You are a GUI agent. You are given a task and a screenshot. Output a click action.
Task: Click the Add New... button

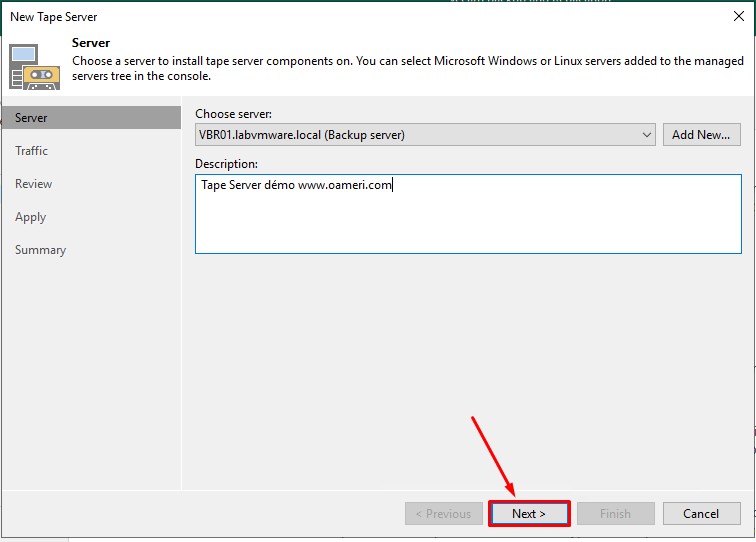point(701,134)
